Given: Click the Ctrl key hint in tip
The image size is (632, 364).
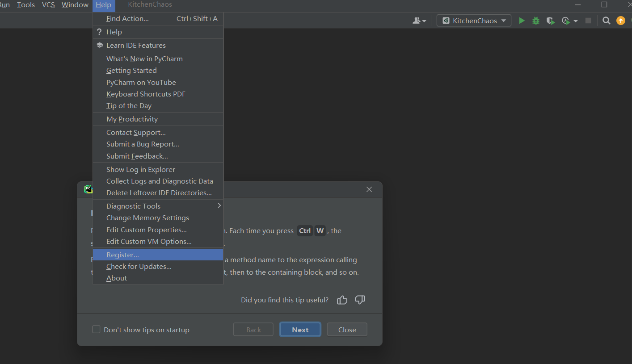Looking at the screenshot, I should [305, 231].
